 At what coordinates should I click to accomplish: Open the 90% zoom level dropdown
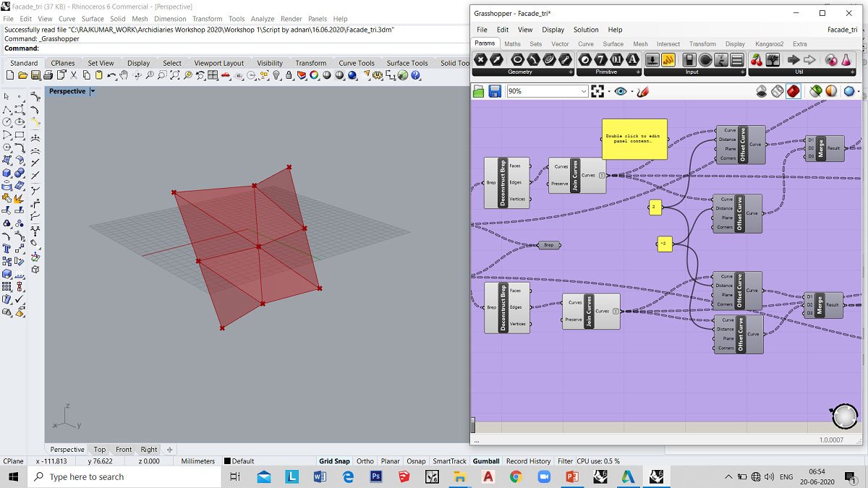[583, 91]
